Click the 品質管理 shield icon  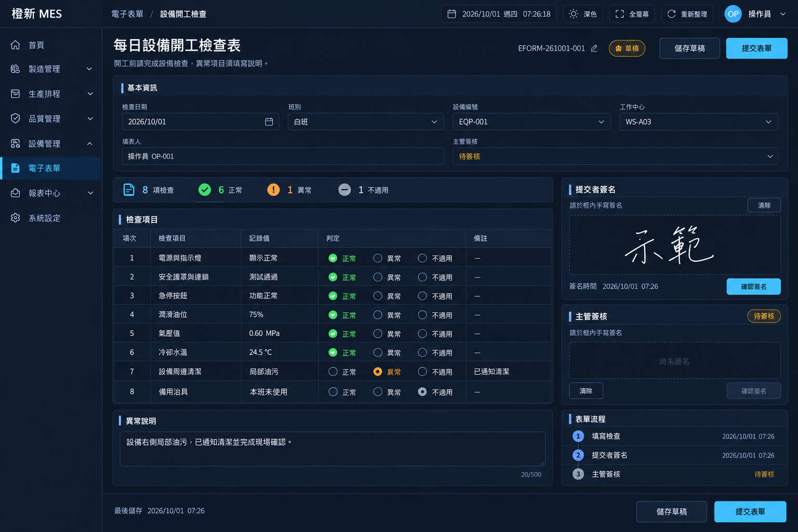[x=16, y=118]
